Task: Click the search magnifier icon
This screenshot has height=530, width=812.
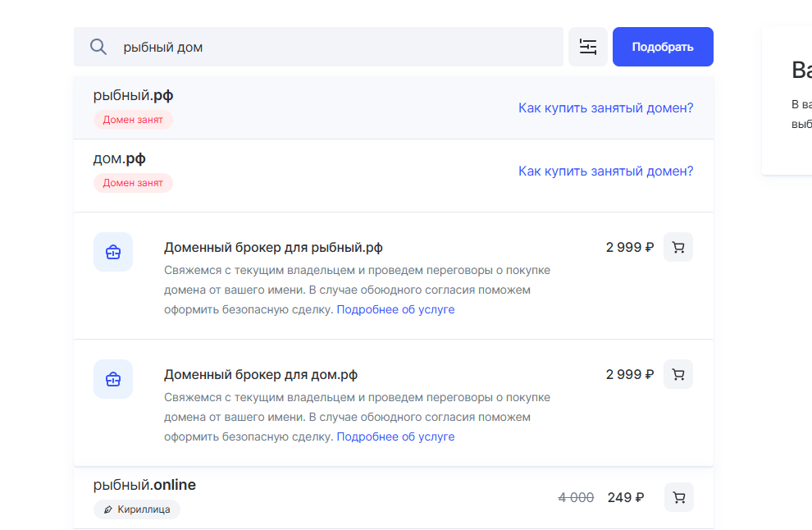Action: pyautogui.click(x=98, y=47)
